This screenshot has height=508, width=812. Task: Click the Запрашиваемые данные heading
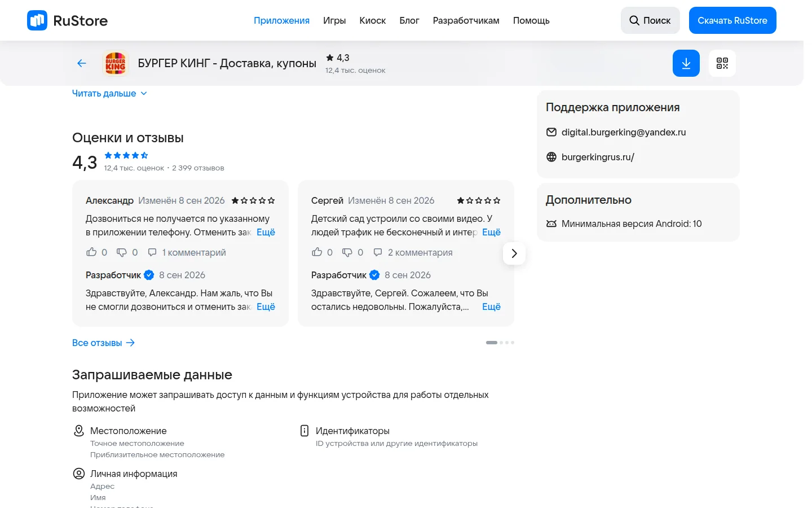click(x=152, y=375)
